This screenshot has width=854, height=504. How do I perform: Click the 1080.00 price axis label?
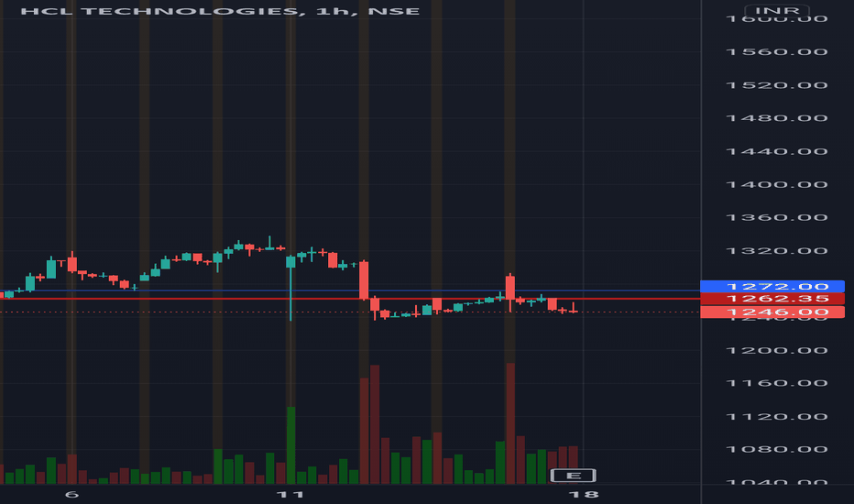click(x=777, y=450)
